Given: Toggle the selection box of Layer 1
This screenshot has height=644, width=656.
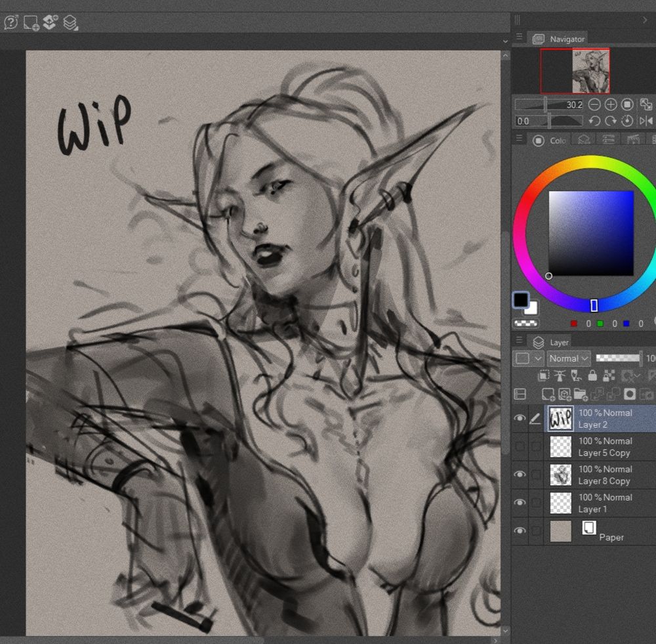Looking at the screenshot, I should 536,502.
